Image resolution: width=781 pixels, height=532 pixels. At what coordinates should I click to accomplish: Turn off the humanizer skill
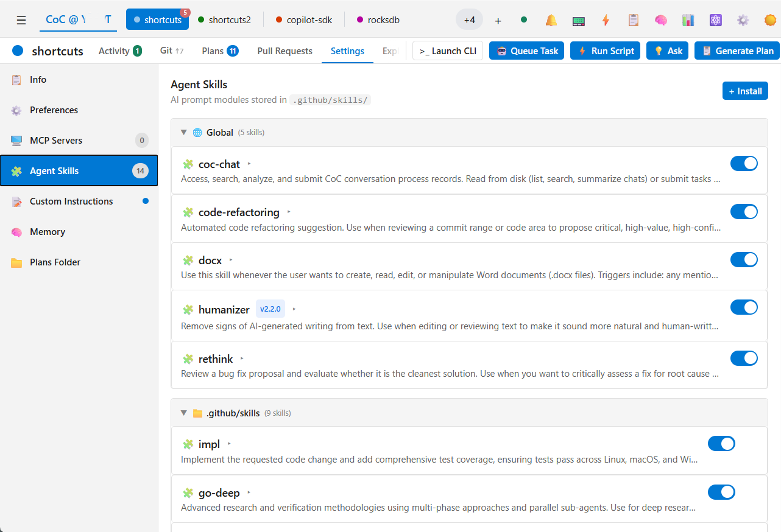744,307
